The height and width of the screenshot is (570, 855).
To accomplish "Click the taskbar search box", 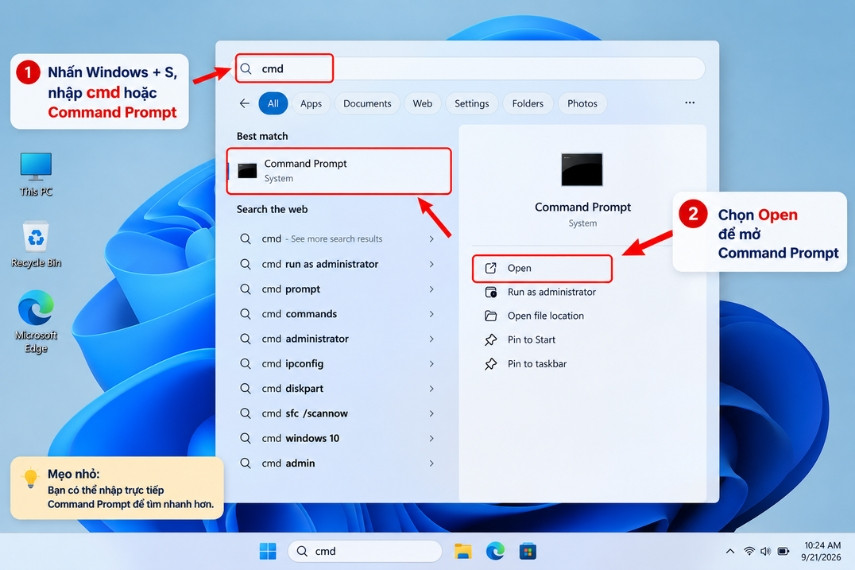I will coord(365,551).
